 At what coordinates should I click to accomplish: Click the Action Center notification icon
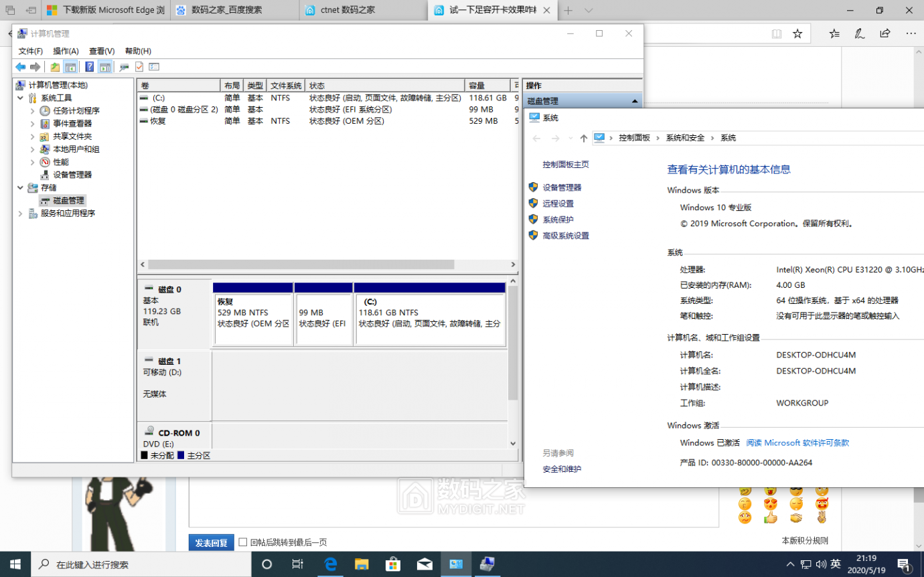point(903,564)
